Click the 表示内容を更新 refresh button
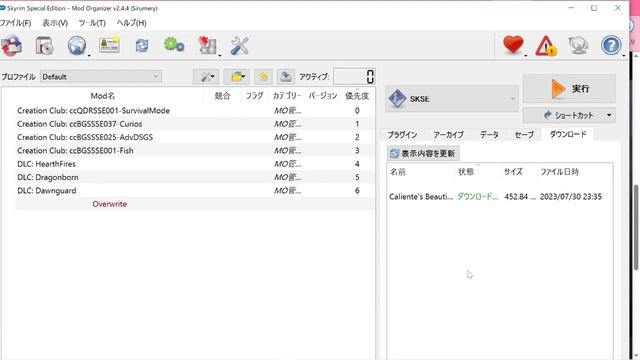 (x=423, y=153)
